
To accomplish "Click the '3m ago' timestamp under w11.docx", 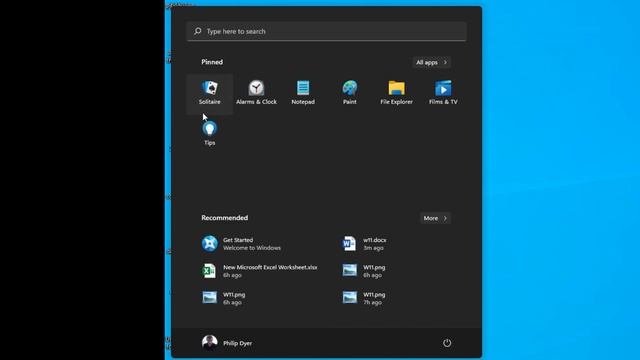I will [x=373, y=248].
